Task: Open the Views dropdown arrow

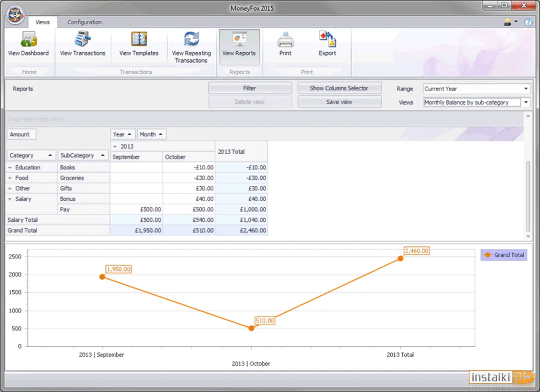Action: 526,102
